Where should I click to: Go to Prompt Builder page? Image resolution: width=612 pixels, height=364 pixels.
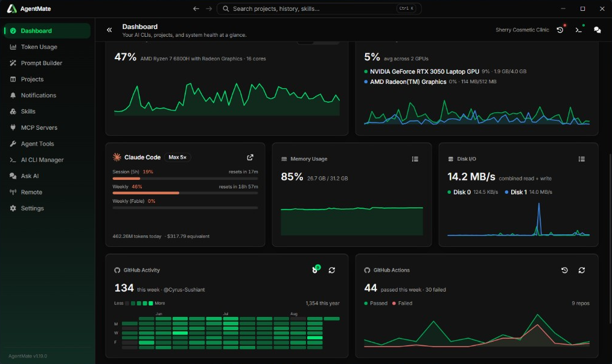coord(47,63)
